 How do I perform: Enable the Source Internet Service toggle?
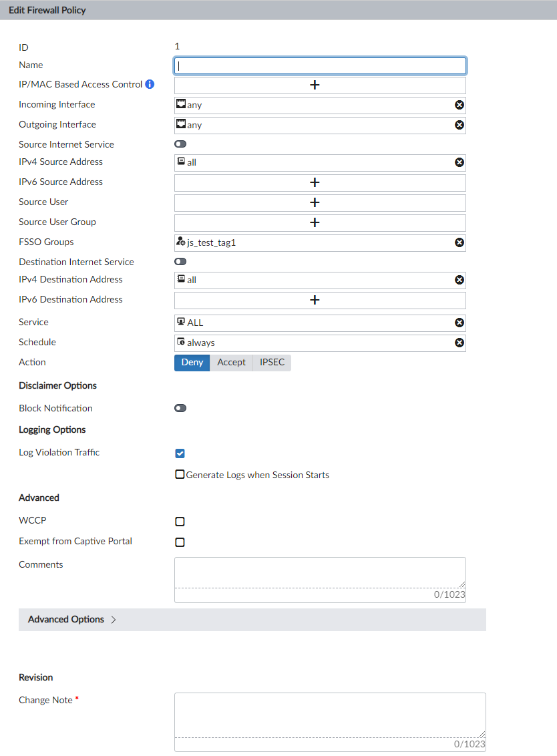(180, 144)
